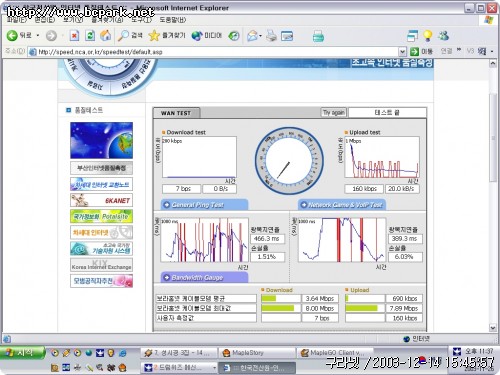Click the 6.03% loss rate value

[405, 257]
